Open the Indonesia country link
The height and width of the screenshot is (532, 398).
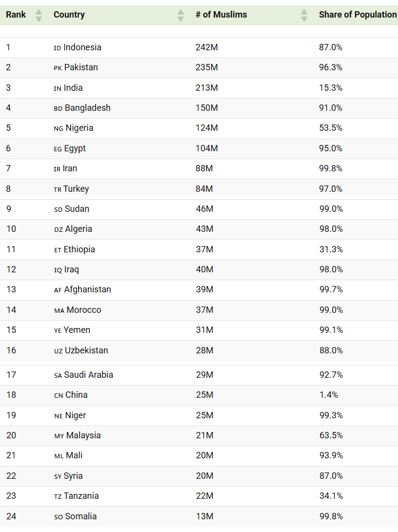(82, 47)
